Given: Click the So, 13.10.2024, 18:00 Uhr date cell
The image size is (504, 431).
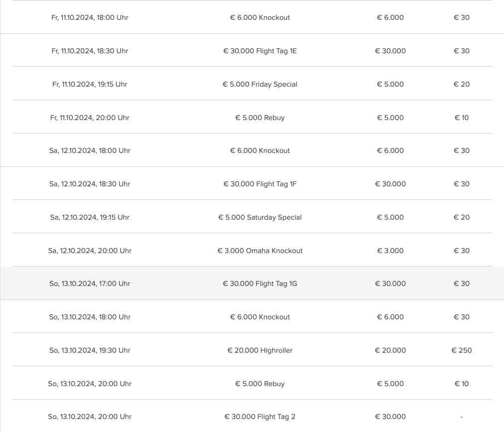Looking at the screenshot, I should point(90,317).
